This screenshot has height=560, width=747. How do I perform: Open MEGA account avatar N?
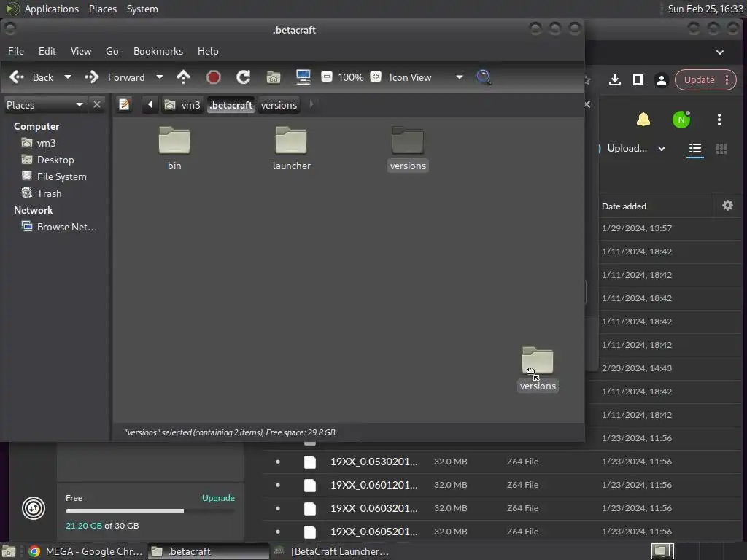click(681, 119)
